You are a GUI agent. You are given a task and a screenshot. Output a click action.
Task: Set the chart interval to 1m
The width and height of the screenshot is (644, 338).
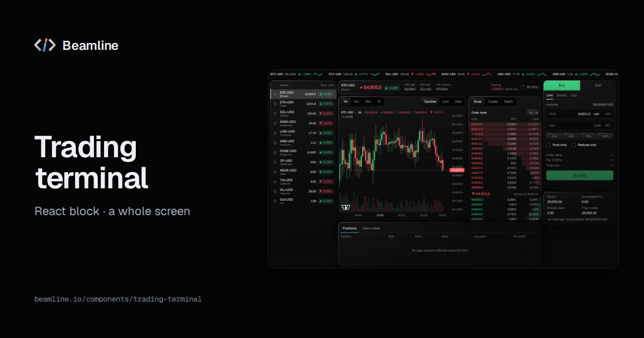pos(346,101)
